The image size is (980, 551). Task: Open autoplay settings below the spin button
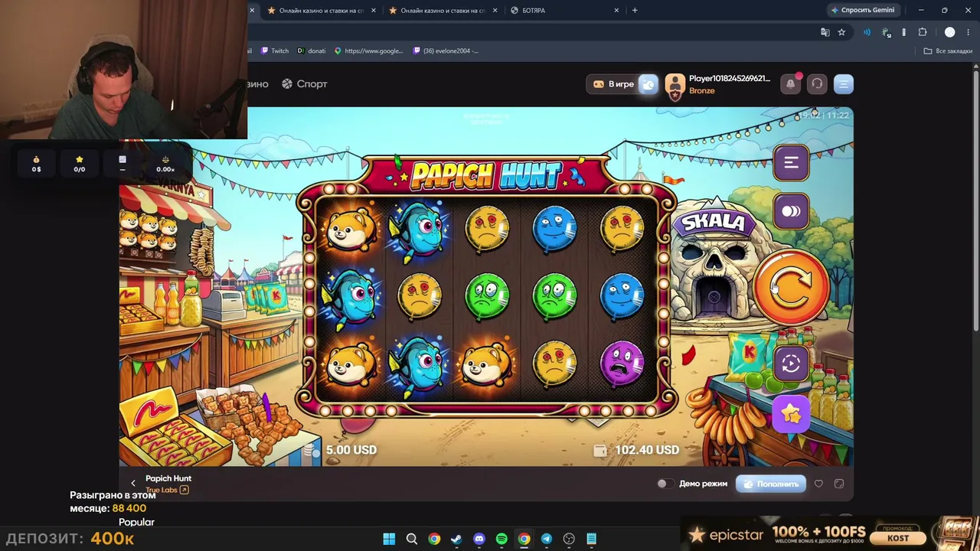[791, 364]
